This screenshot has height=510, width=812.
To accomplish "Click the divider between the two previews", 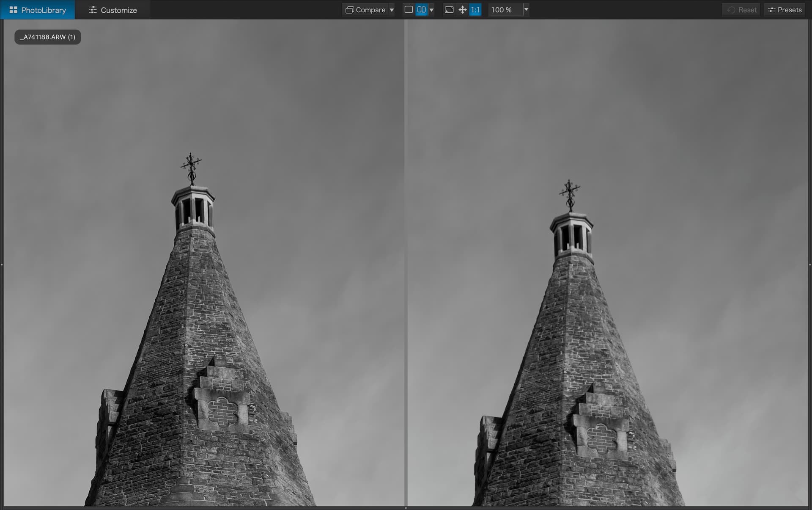I will (x=406, y=262).
